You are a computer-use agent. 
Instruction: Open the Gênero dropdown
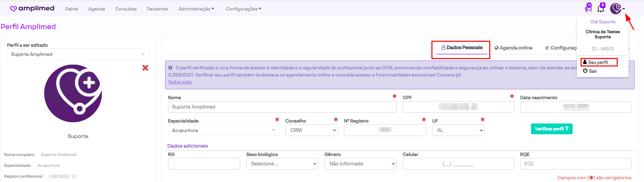[360, 164]
